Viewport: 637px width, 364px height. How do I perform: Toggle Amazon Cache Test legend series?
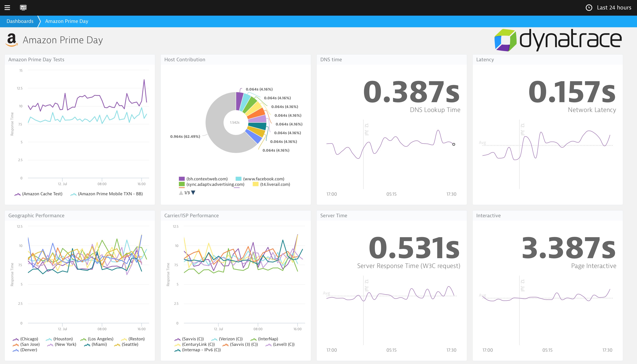[x=39, y=194]
